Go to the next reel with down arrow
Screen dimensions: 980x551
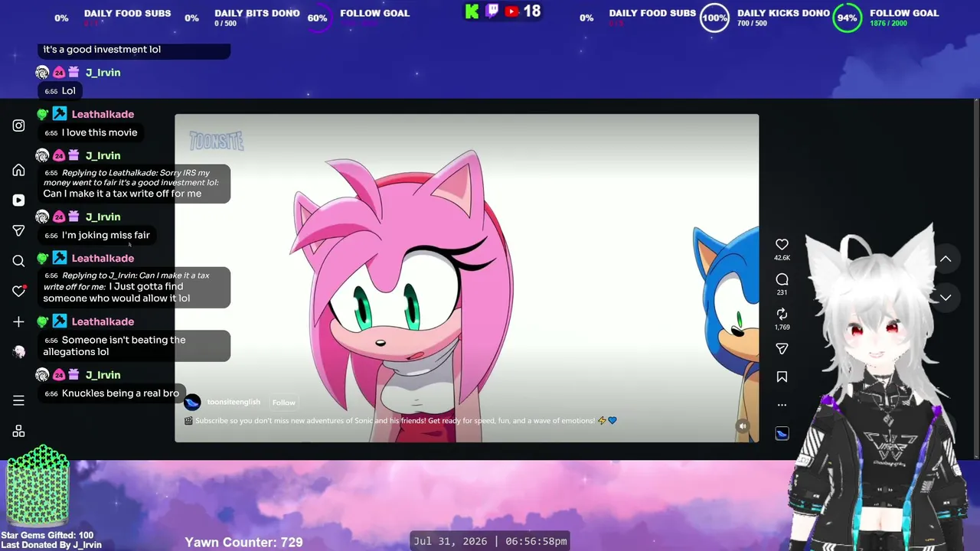(x=946, y=297)
